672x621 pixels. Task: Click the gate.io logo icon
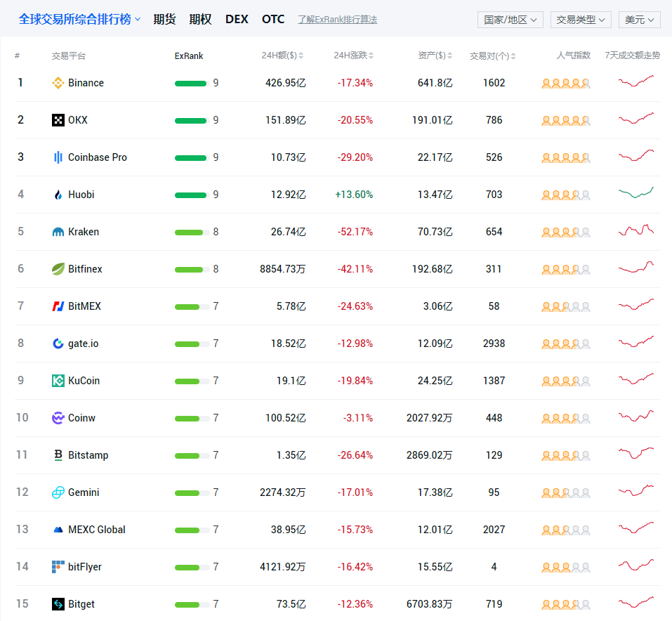click(58, 344)
